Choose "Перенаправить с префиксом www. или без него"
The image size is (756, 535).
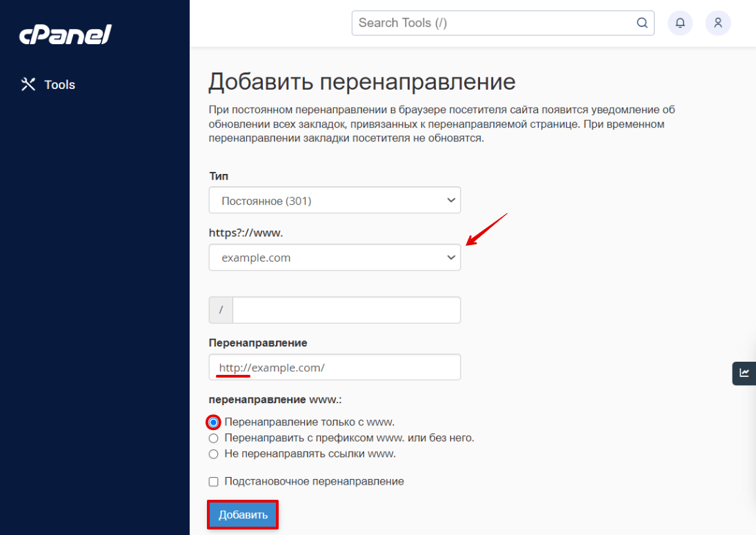pyautogui.click(x=214, y=438)
